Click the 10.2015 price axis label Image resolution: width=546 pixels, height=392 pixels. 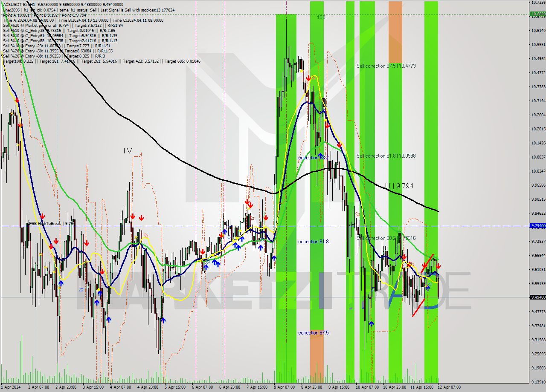click(538, 129)
